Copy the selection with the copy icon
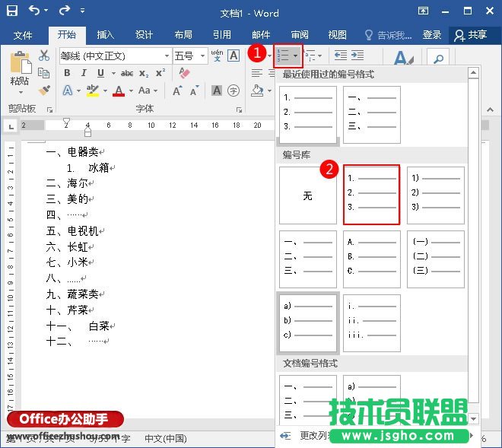This screenshot has width=502, height=448. [44, 73]
